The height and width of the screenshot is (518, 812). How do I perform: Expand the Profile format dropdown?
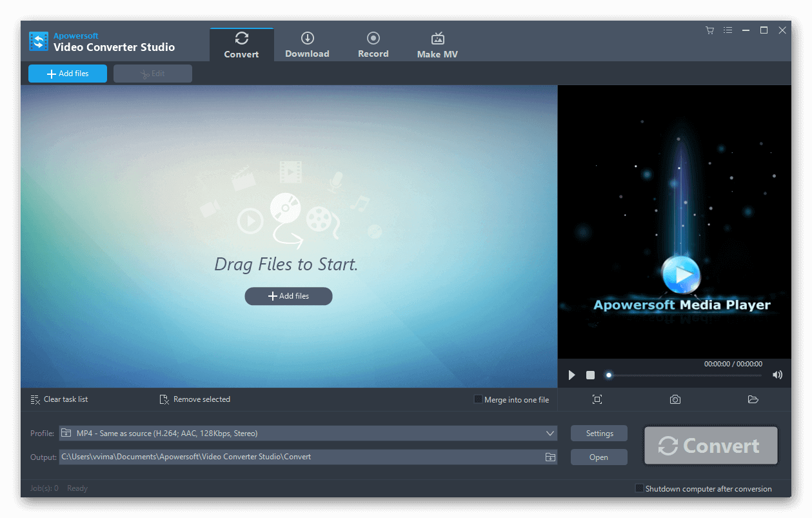click(x=550, y=433)
